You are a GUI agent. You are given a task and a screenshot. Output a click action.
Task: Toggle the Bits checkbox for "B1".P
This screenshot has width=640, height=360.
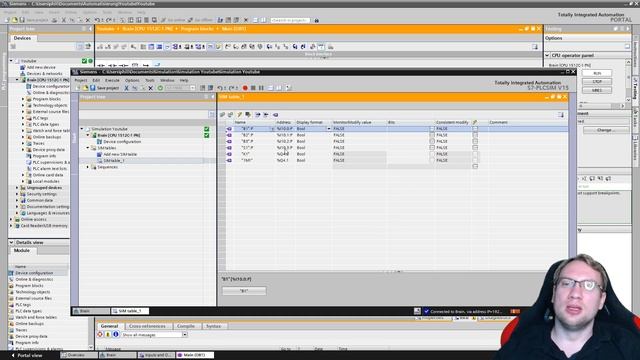[x=432, y=129]
